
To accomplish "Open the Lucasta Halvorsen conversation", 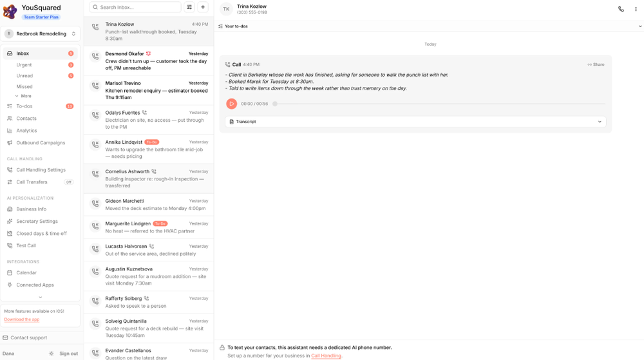I will click(x=149, y=250).
